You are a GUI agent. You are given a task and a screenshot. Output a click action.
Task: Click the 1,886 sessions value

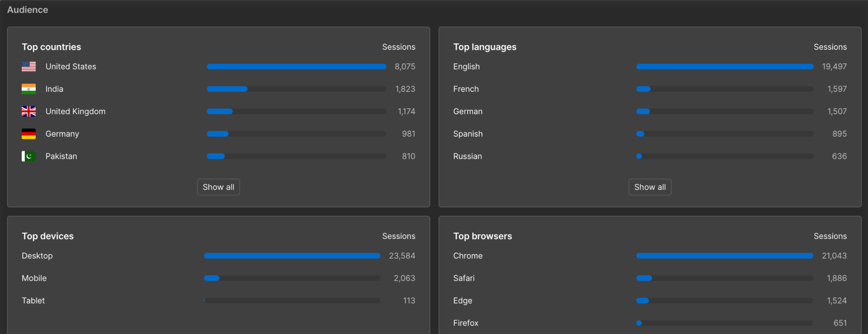837,278
